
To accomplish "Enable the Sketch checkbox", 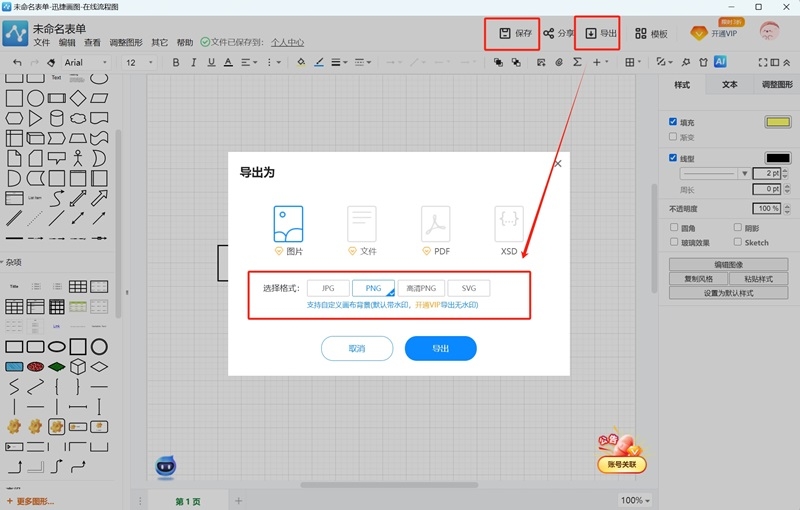I will tap(738, 242).
